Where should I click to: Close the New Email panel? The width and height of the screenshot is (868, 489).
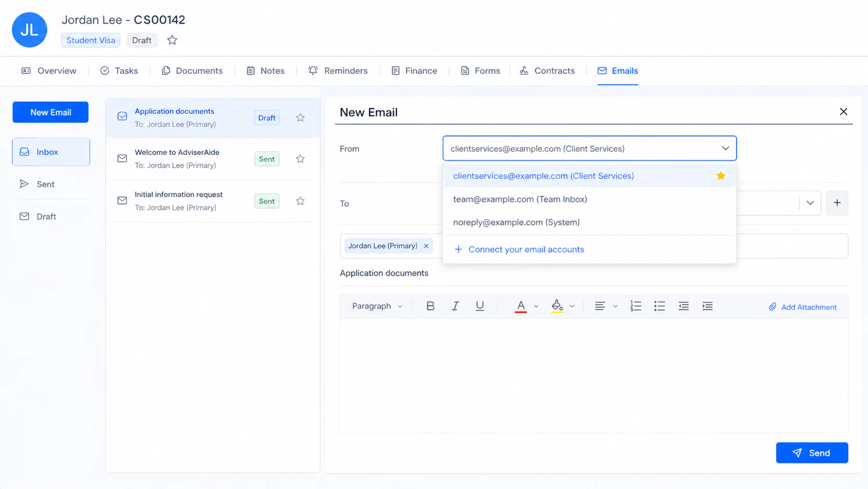coord(843,112)
